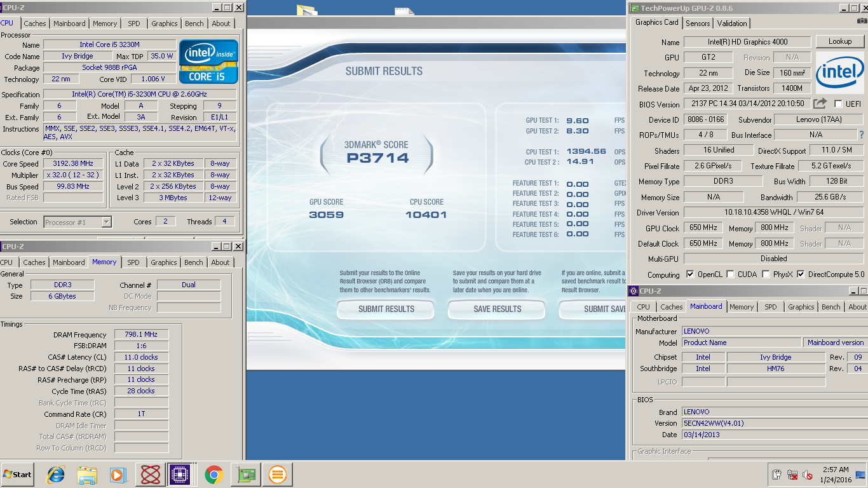Click the show desktop tray icon
The height and width of the screenshot is (488, 868).
861,475
